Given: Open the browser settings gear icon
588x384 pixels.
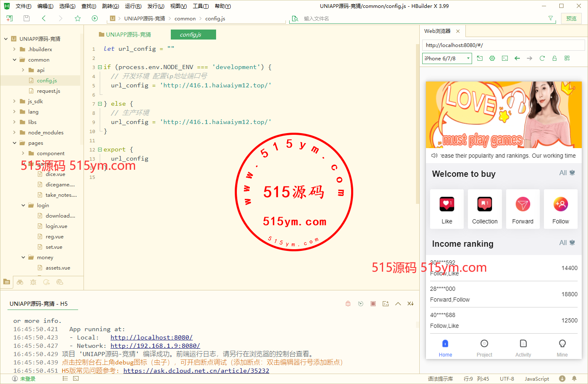Looking at the screenshot, I should coord(492,58).
